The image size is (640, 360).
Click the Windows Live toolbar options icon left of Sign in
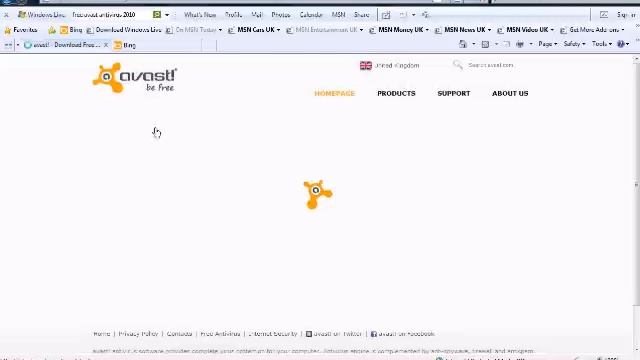click(x=604, y=15)
